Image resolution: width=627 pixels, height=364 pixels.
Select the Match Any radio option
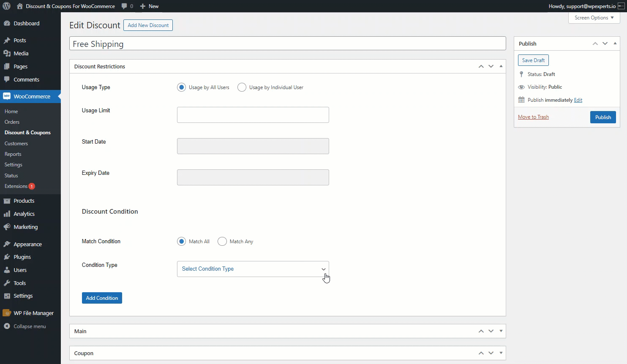point(222,242)
